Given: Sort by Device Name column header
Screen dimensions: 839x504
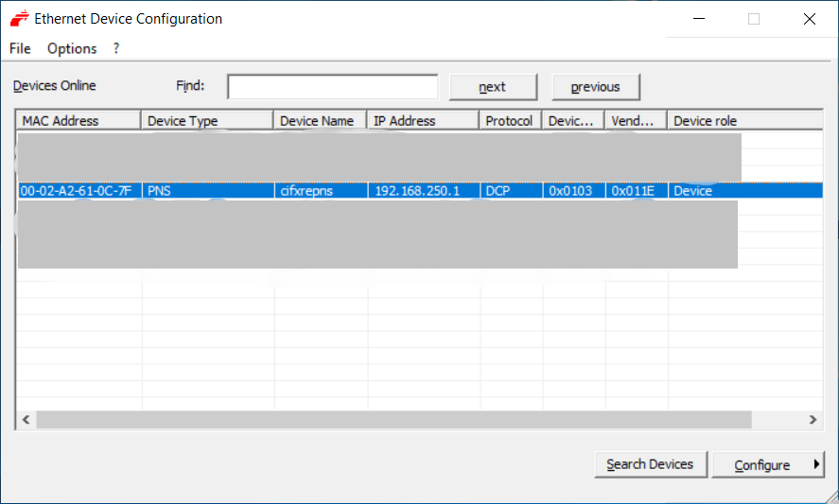Looking at the screenshot, I should pyautogui.click(x=320, y=121).
